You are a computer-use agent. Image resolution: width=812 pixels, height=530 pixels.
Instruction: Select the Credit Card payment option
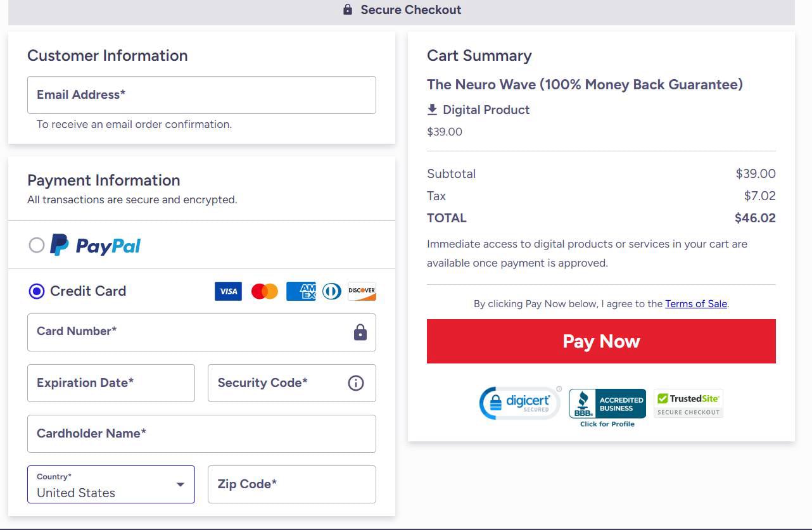click(36, 291)
